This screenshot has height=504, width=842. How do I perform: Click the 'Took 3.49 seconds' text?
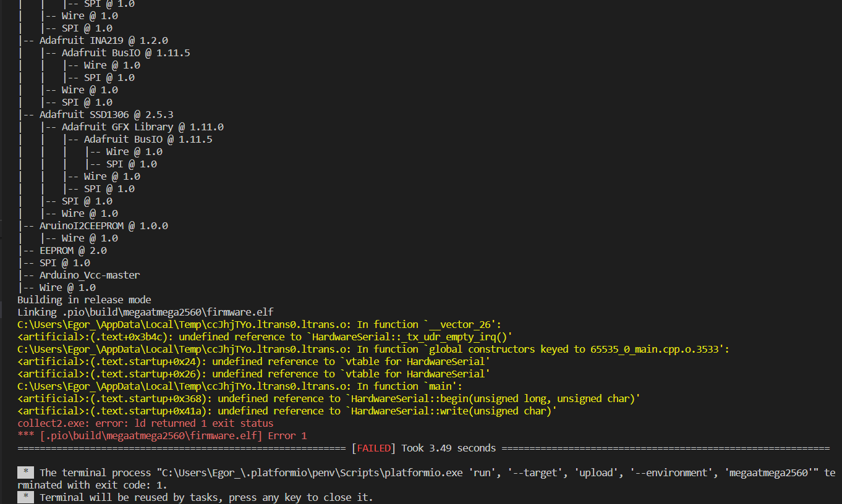(449, 448)
